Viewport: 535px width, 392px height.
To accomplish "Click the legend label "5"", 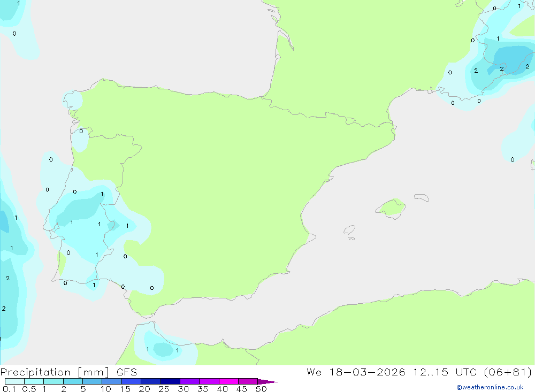I will (83, 389).
